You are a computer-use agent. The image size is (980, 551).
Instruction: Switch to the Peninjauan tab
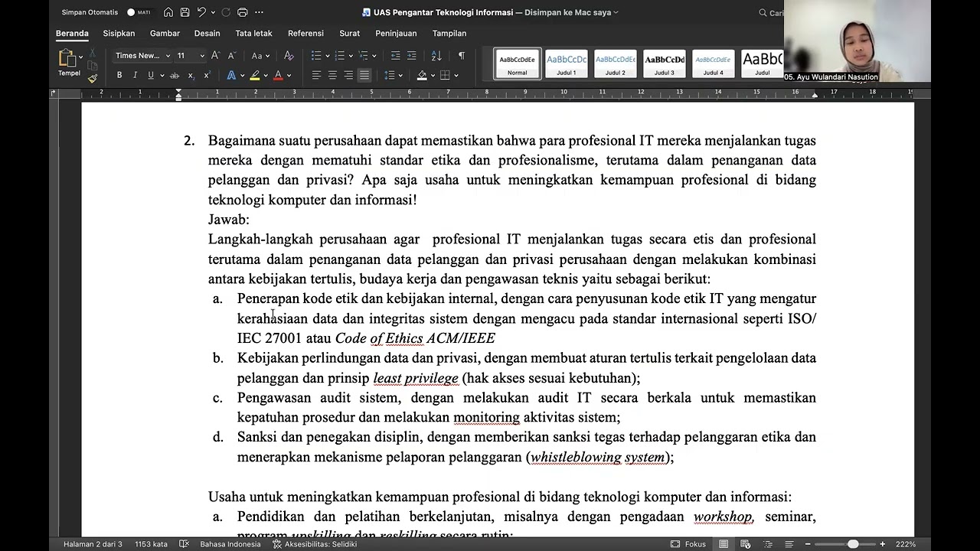click(396, 34)
